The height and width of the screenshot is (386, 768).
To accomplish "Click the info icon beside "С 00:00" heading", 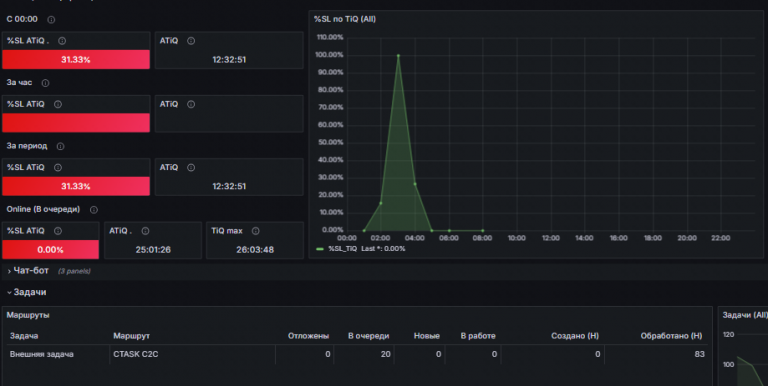I will tap(51, 20).
